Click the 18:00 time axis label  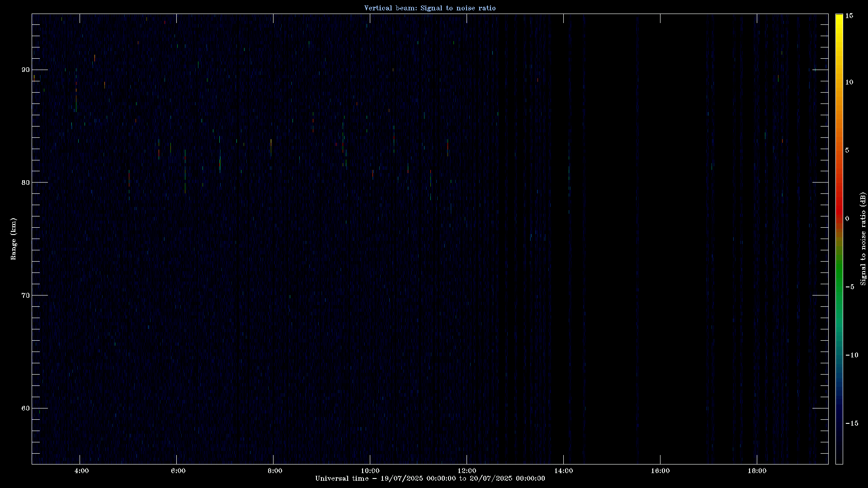pos(757,471)
